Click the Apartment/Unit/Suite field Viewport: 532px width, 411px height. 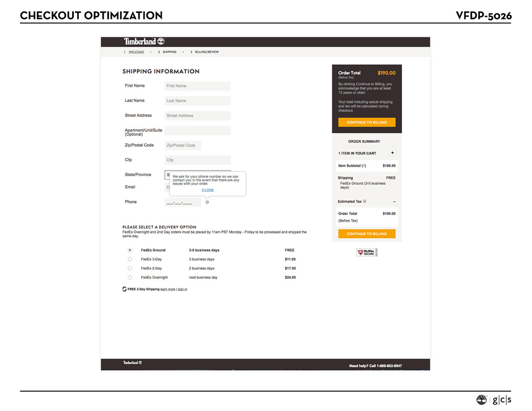click(198, 131)
